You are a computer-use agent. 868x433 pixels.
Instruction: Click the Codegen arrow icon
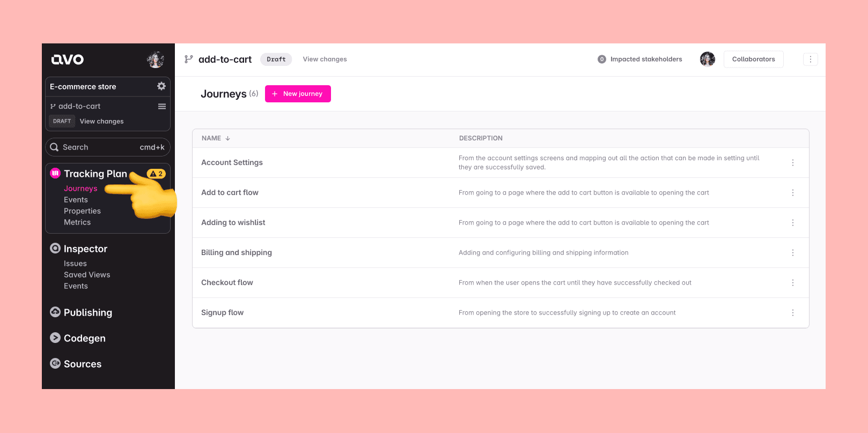pos(55,338)
